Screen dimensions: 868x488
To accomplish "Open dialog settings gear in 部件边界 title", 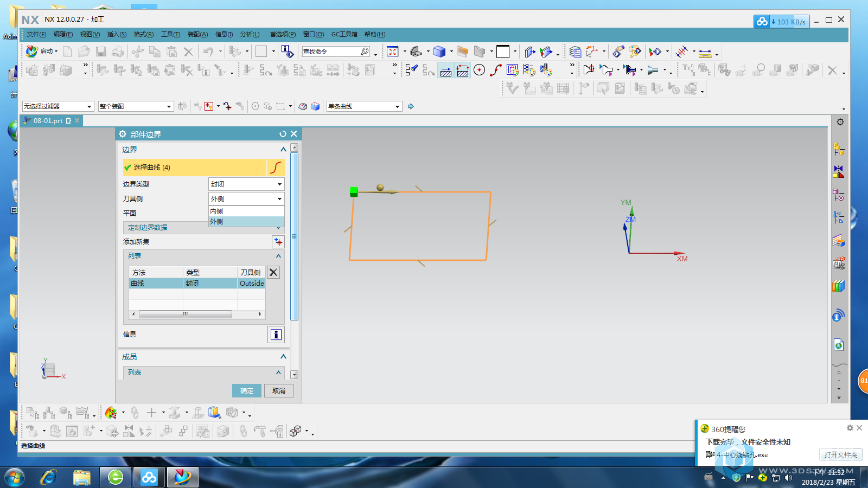I will (123, 134).
